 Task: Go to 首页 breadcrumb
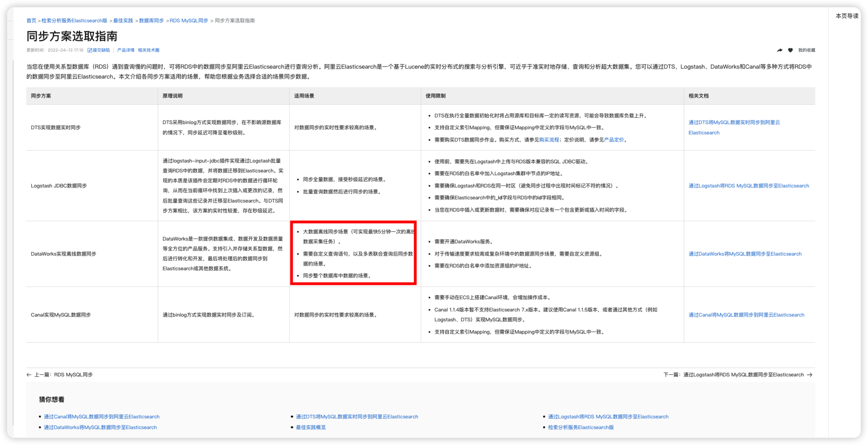[x=31, y=21]
